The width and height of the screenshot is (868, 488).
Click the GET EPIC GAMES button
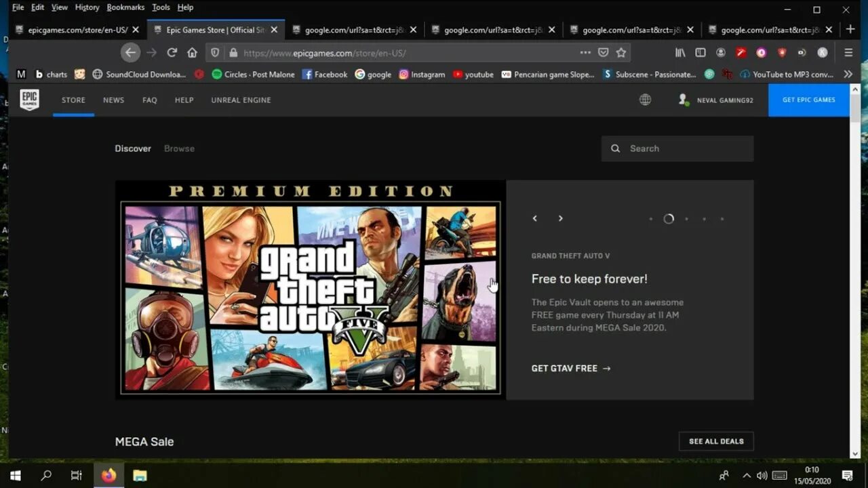pos(808,100)
